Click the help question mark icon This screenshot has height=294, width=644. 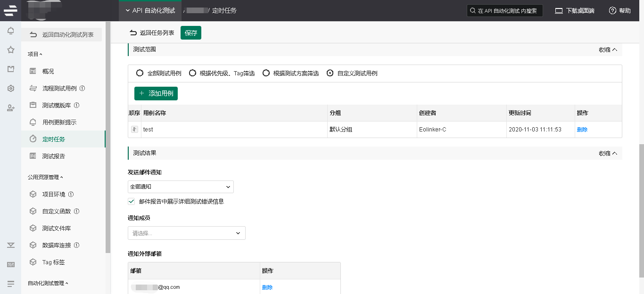pyautogui.click(x=612, y=10)
